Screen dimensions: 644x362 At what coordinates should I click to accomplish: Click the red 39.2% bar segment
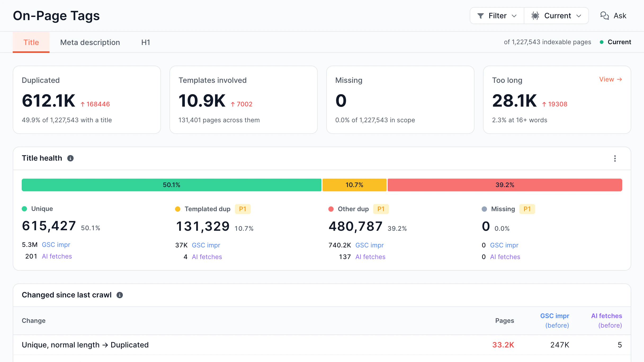(505, 185)
